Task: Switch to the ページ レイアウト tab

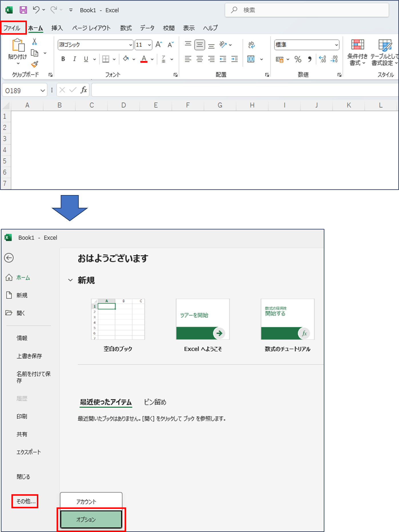Action: point(91,28)
